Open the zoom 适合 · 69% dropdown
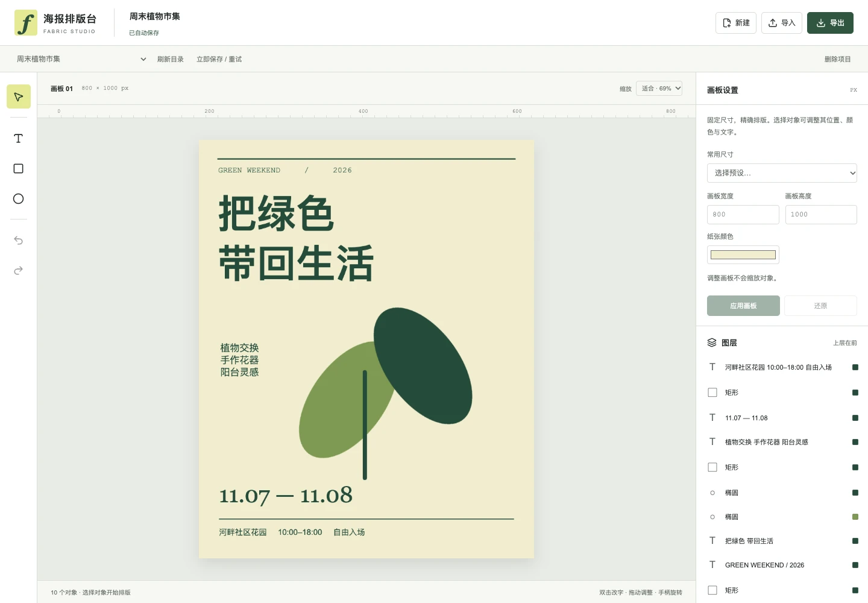Image resolution: width=868 pixels, height=603 pixels. (659, 89)
